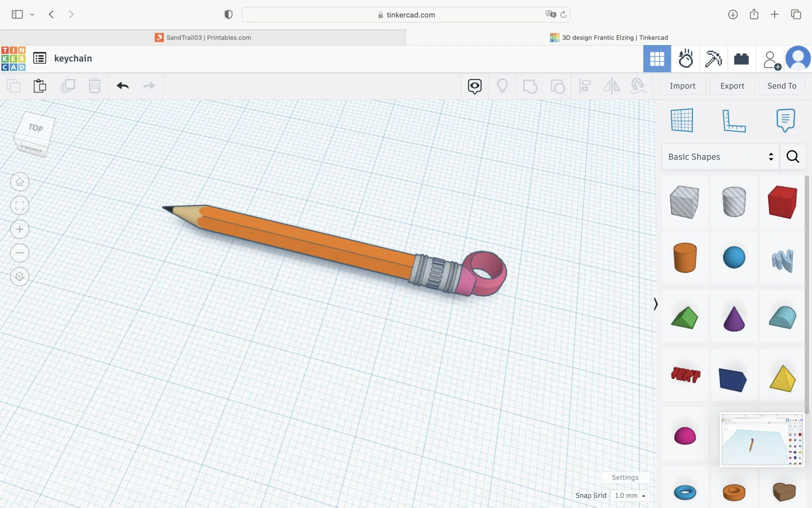Click the Mirror tool icon
Image resolution: width=812 pixels, height=508 pixels.
click(x=612, y=86)
